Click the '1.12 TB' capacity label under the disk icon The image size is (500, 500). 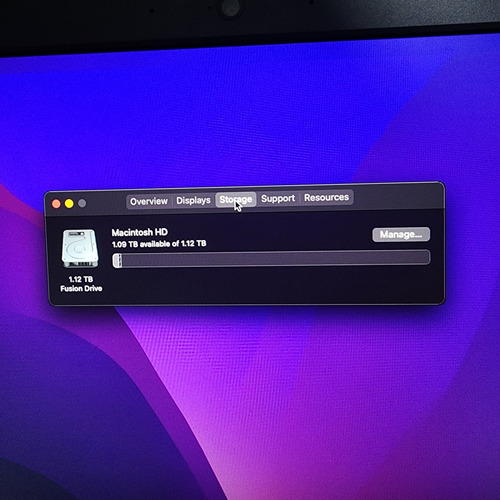[81, 279]
